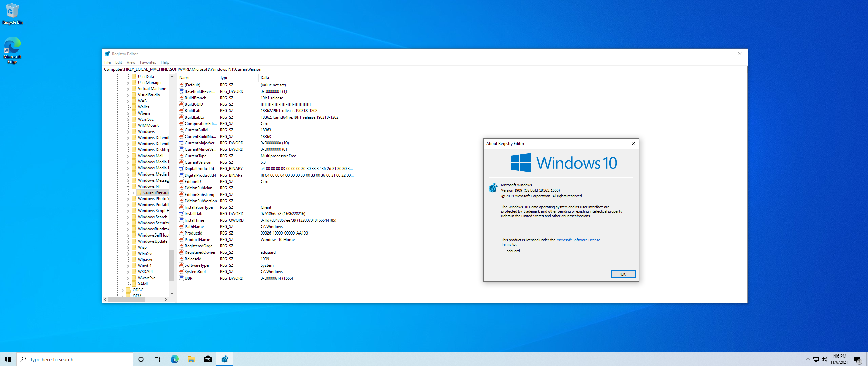Expand the UserManager tree node
868x366 pixels.
(x=128, y=83)
